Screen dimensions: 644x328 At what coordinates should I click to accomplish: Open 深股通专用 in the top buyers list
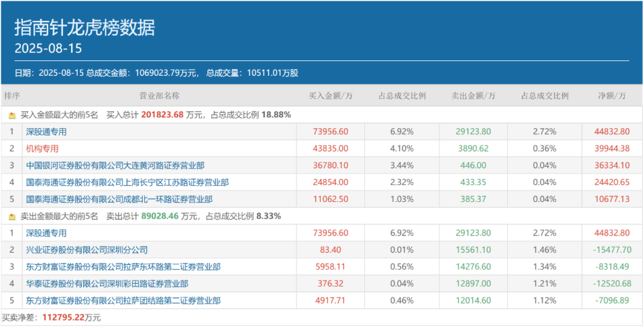tap(46, 131)
